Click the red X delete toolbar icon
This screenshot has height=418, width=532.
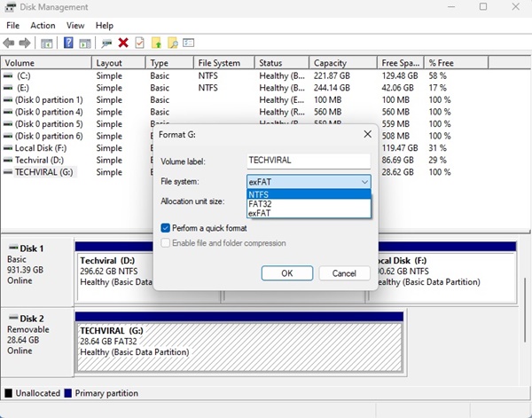click(x=123, y=43)
